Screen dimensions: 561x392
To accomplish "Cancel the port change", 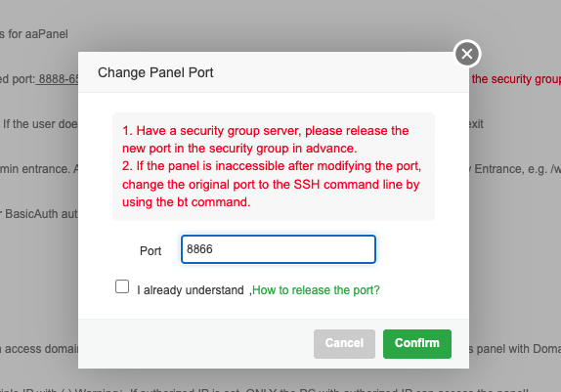I will tap(344, 344).
